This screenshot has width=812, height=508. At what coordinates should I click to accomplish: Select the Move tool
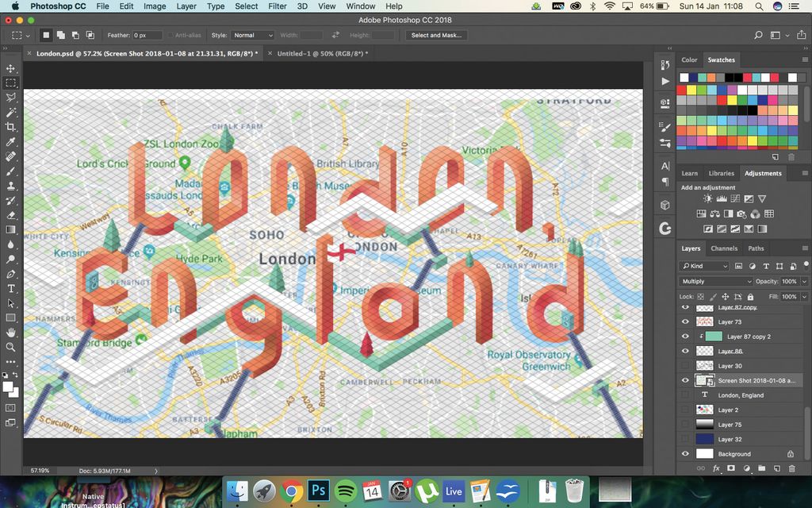(10, 68)
